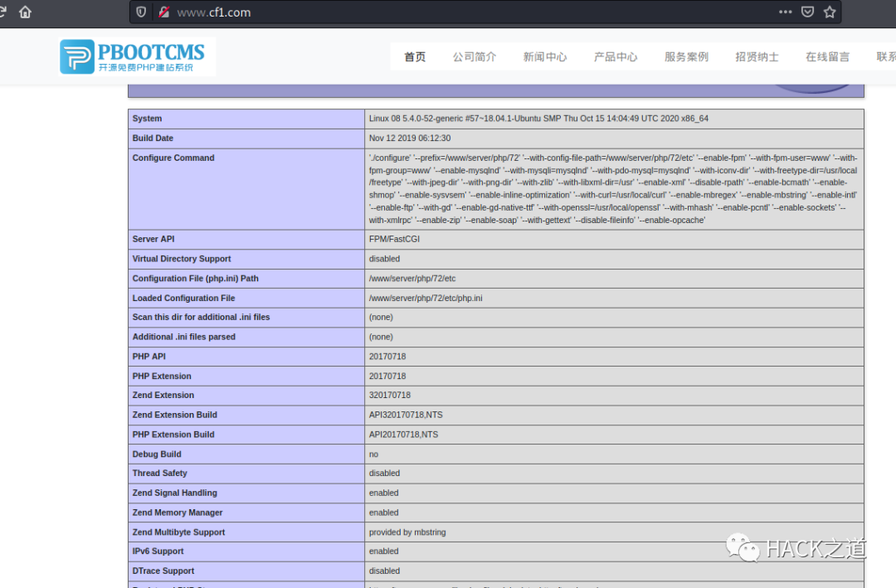Click Virtual Directory Support label
Image resolution: width=896 pixels, height=588 pixels.
coord(182,258)
